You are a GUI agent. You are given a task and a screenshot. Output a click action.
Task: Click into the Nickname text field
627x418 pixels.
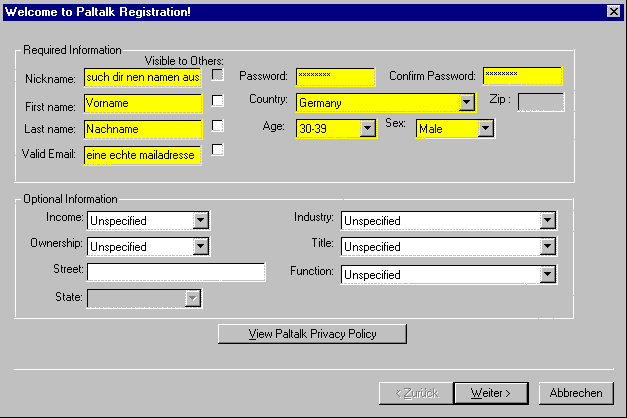coord(143,77)
